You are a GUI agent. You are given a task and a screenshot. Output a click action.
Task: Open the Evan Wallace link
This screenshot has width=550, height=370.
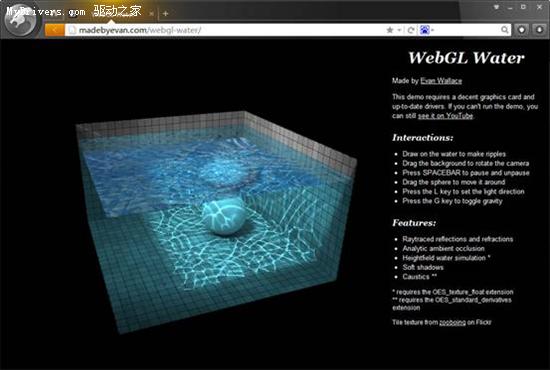(x=441, y=81)
